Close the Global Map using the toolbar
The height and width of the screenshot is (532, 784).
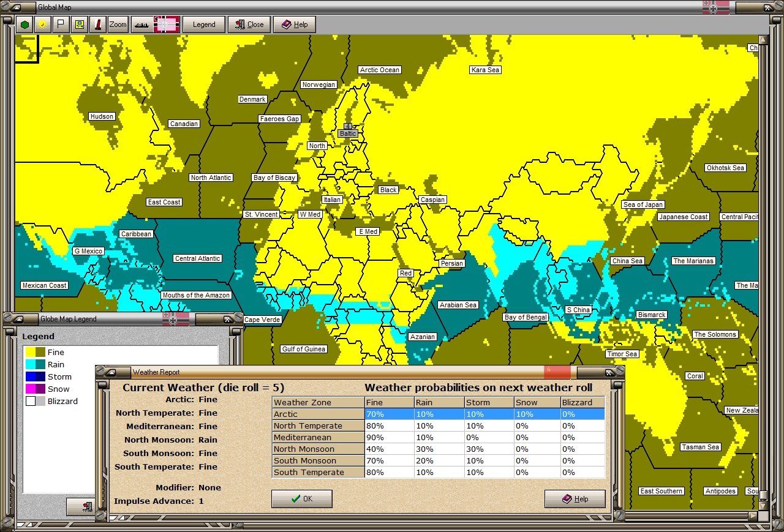(x=249, y=24)
